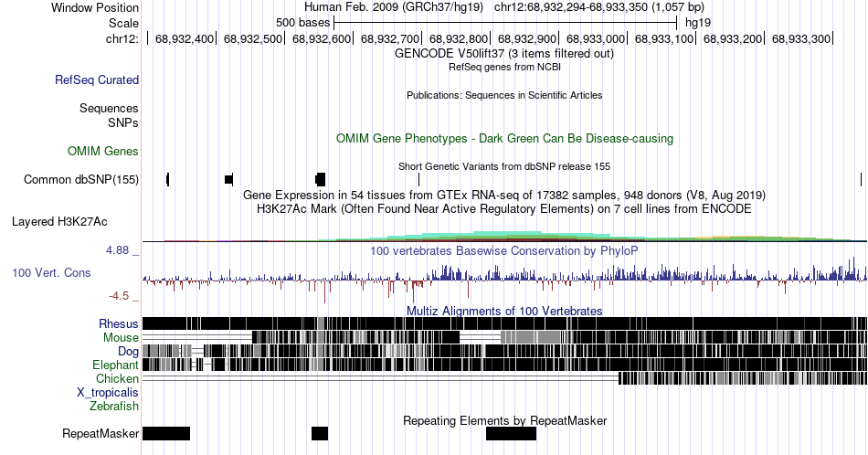Image resolution: width=868 pixels, height=455 pixels.
Task: Click the RepeatMasker block between 68,932,800 and 68,932,900
Action: click(511, 433)
